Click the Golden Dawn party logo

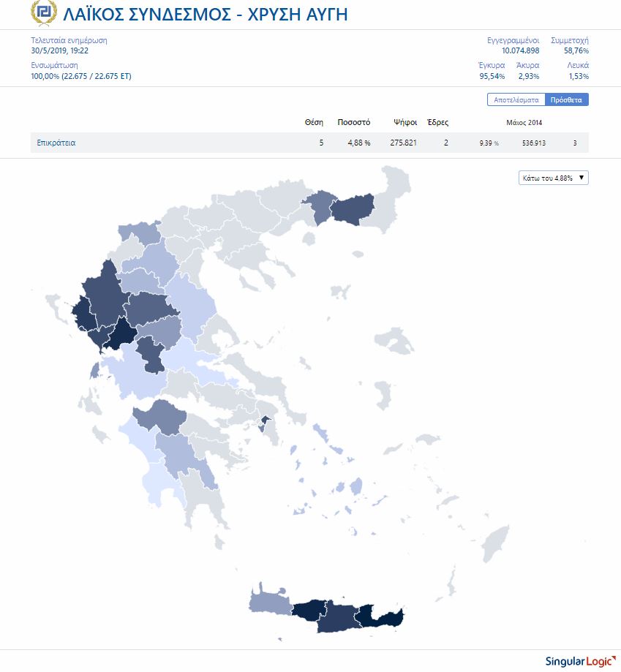click(x=43, y=14)
